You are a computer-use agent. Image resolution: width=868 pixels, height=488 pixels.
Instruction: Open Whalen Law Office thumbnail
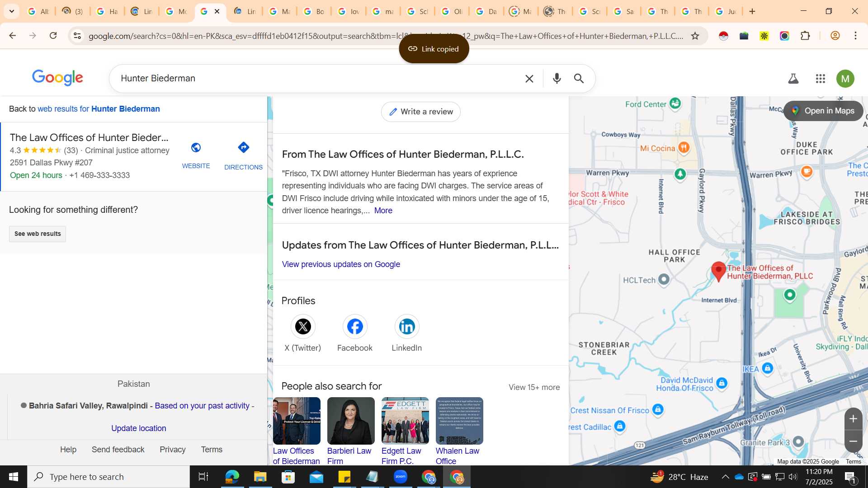(x=459, y=421)
